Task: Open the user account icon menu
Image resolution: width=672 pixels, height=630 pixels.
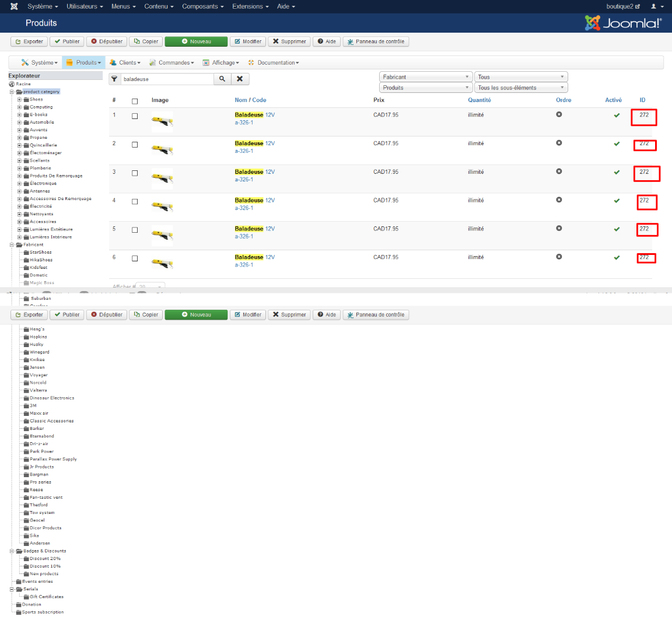Action: click(x=657, y=6)
